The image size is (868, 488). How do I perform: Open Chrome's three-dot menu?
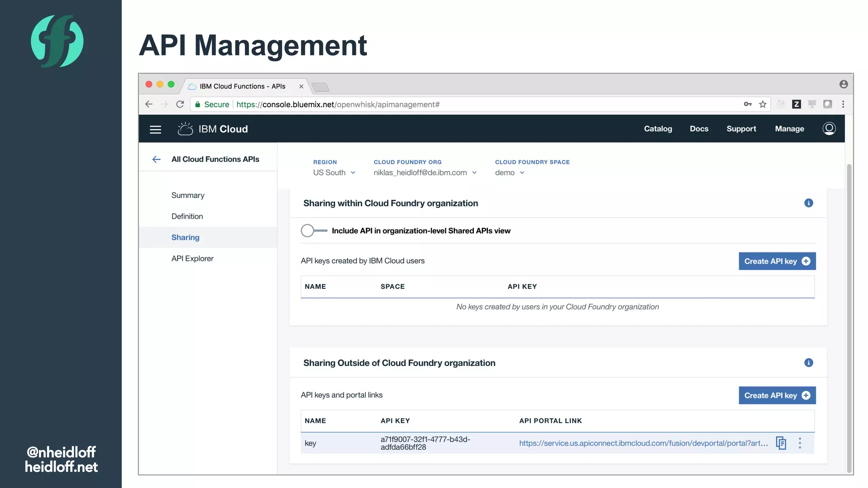[843, 104]
